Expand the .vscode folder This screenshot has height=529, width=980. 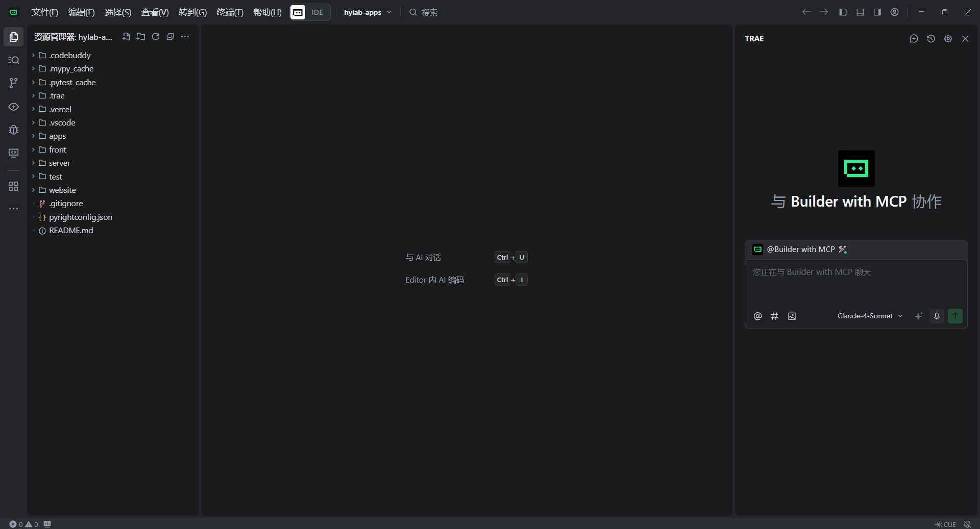112,123
